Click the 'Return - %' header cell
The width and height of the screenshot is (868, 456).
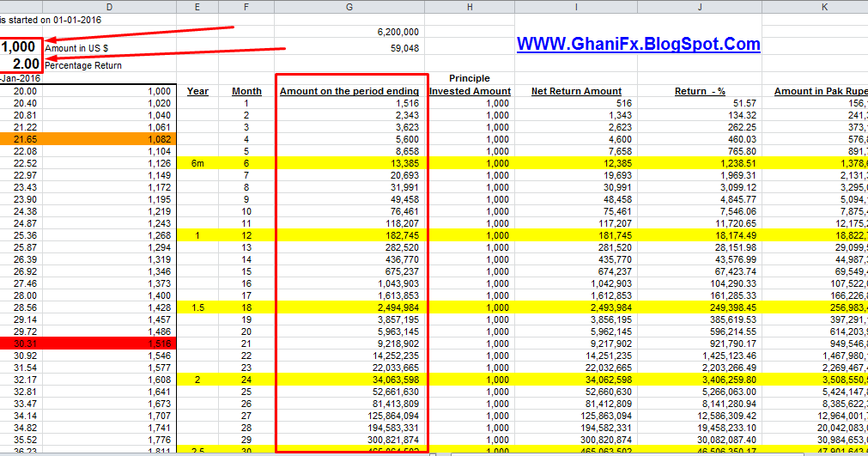click(x=700, y=91)
